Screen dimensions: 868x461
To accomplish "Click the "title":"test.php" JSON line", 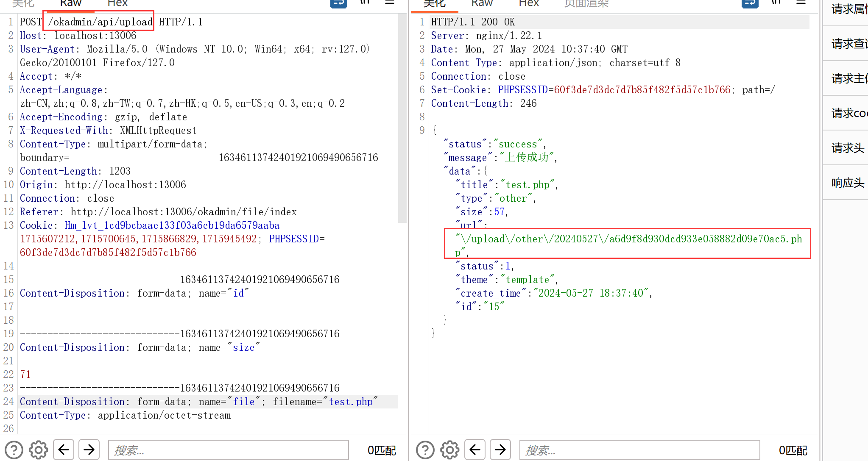I will [x=507, y=185].
